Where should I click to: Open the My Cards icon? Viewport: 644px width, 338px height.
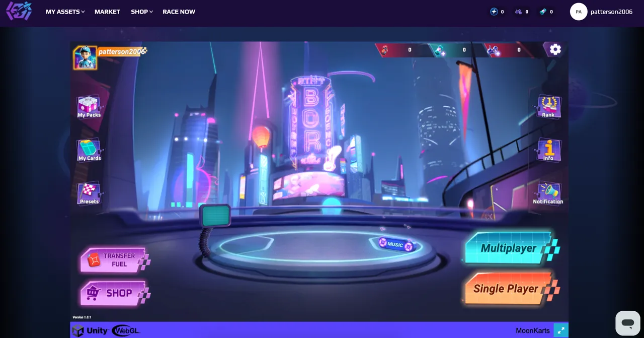[90, 150]
